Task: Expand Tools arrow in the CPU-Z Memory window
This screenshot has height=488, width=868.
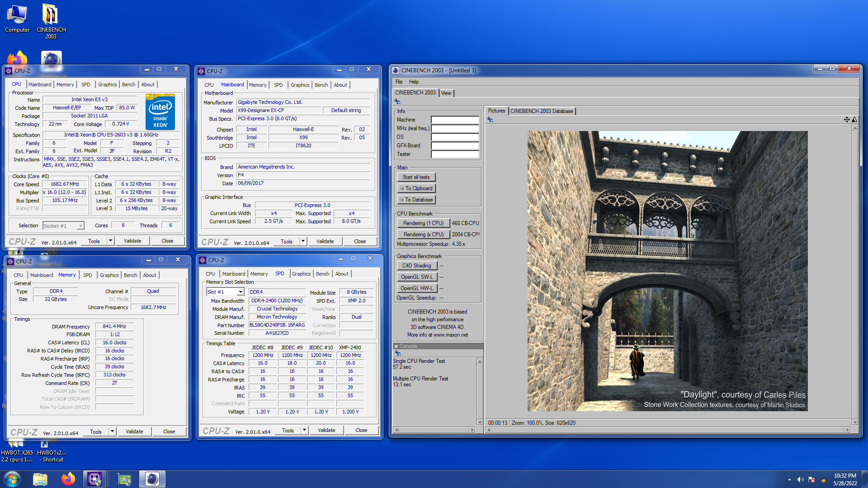Action: pyautogui.click(x=112, y=432)
